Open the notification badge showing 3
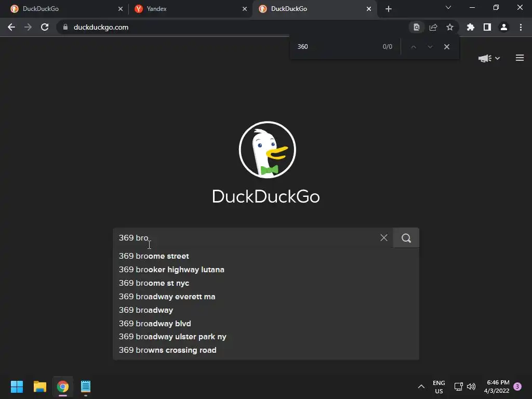The image size is (532, 399). [x=517, y=387]
